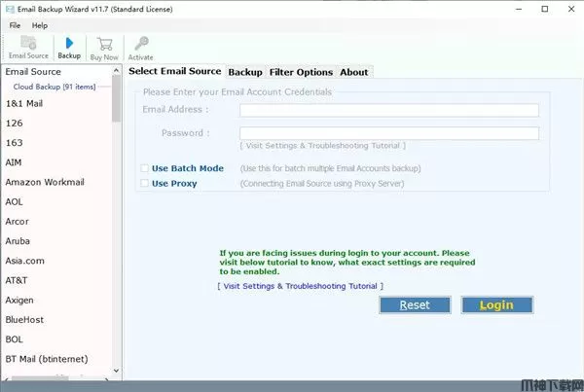Click the source list scroll down arrow
This screenshot has height=392, width=584.
116,371
